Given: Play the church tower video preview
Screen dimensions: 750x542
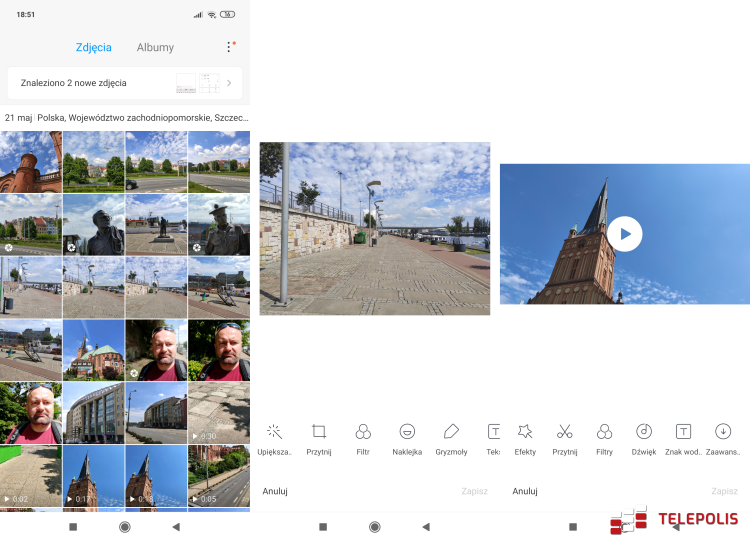Looking at the screenshot, I should [625, 234].
